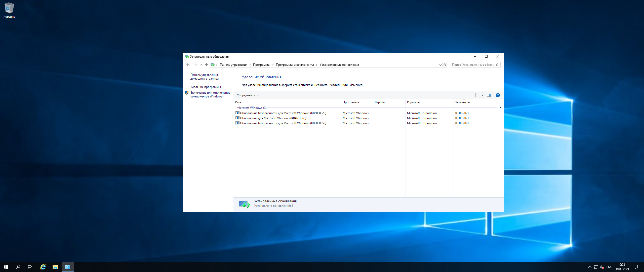Sort by Установлено date column header
This screenshot has height=272, width=644.
(x=464, y=102)
